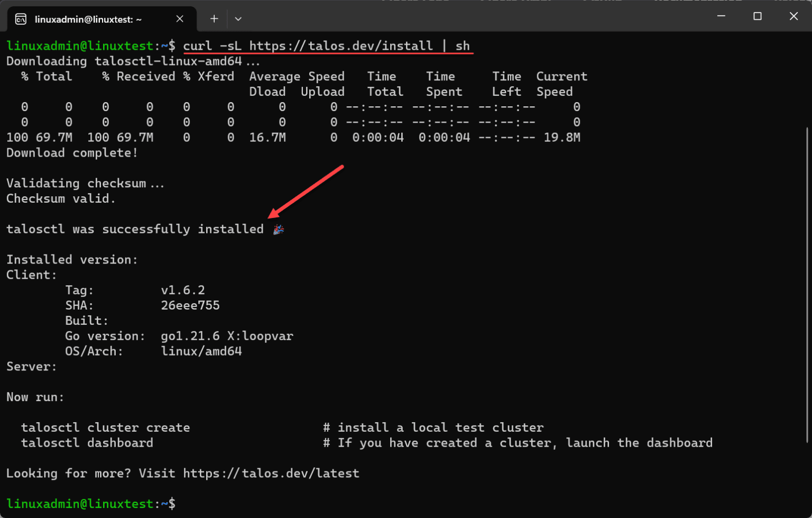812x518 pixels.
Task: Select the party popper emoji after installed
Action: (x=278, y=229)
